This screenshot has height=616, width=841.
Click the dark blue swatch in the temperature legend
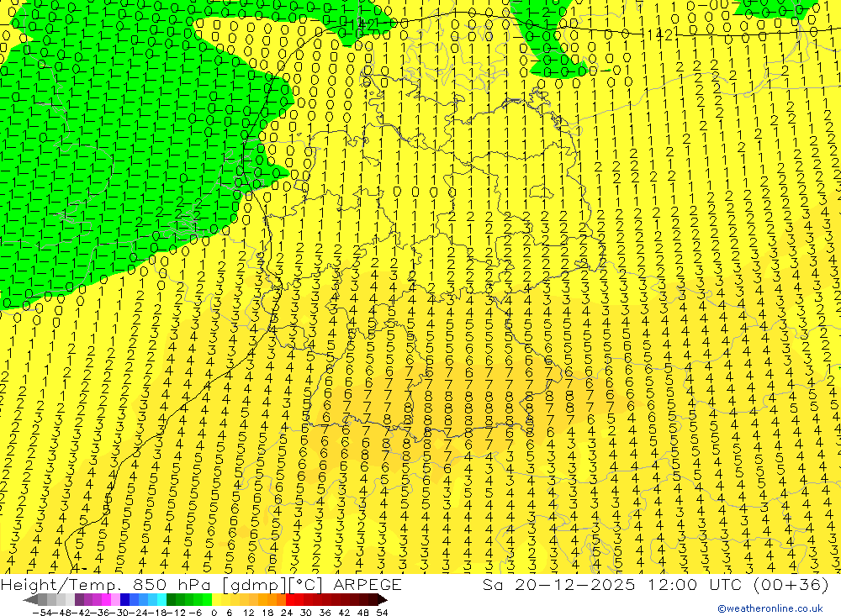pos(124,600)
